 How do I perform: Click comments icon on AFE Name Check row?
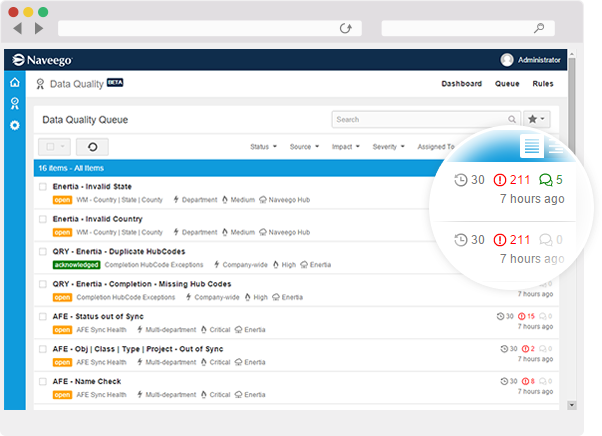pyautogui.click(x=545, y=381)
